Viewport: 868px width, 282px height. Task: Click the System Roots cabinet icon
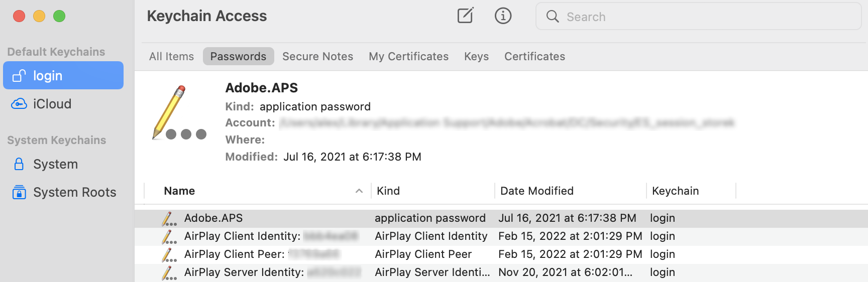(x=19, y=192)
